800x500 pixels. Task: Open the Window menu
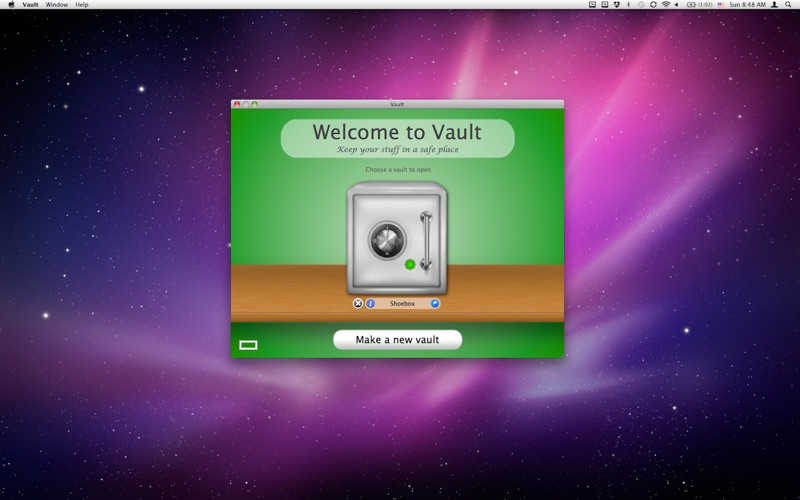(57, 5)
